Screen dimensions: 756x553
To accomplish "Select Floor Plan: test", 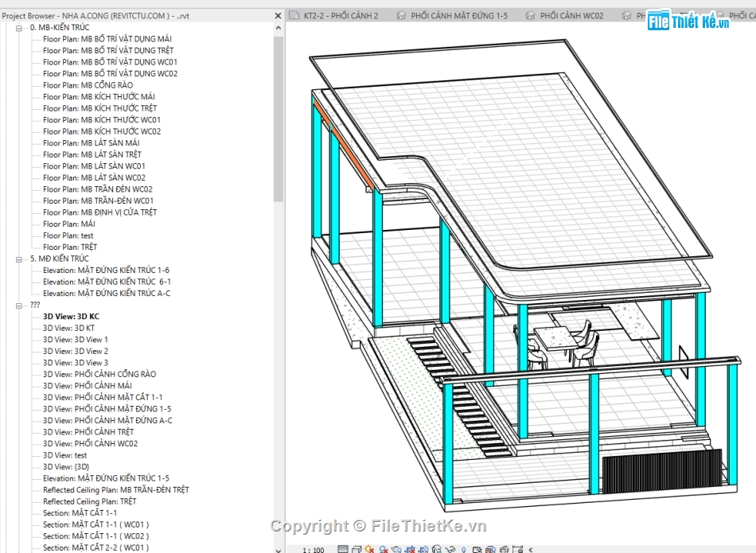I will [x=68, y=236].
